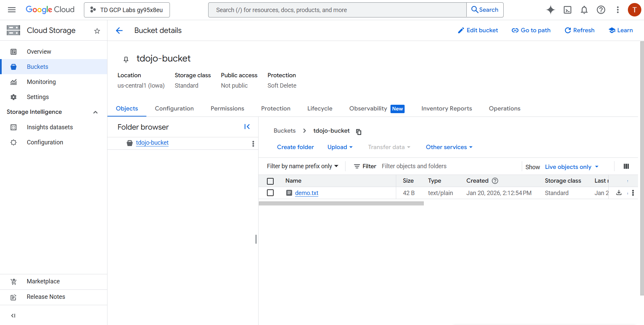Select all objects header checkbox
This screenshot has height=325, width=644.
270,181
